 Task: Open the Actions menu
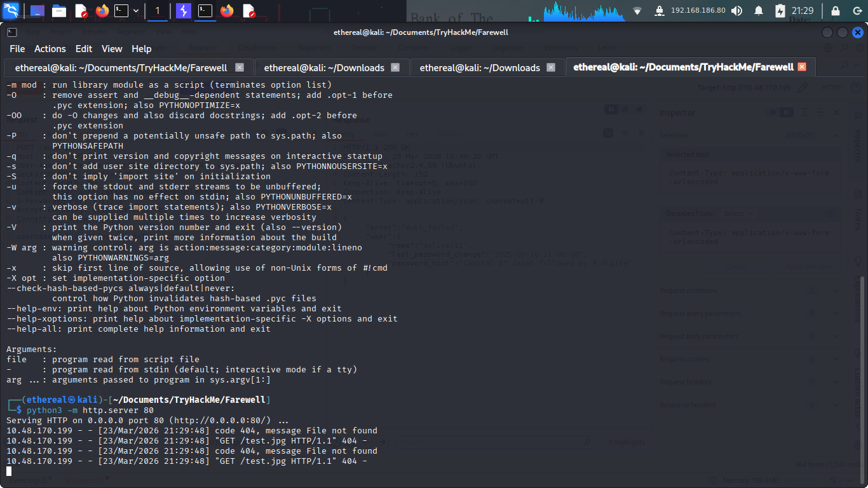50,49
